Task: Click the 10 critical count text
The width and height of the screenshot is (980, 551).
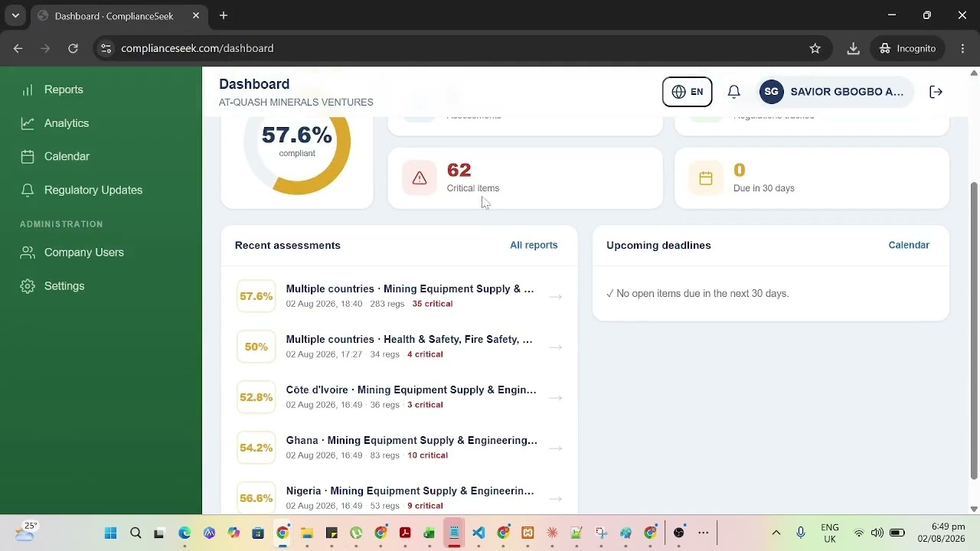Action: click(x=427, y=455)
